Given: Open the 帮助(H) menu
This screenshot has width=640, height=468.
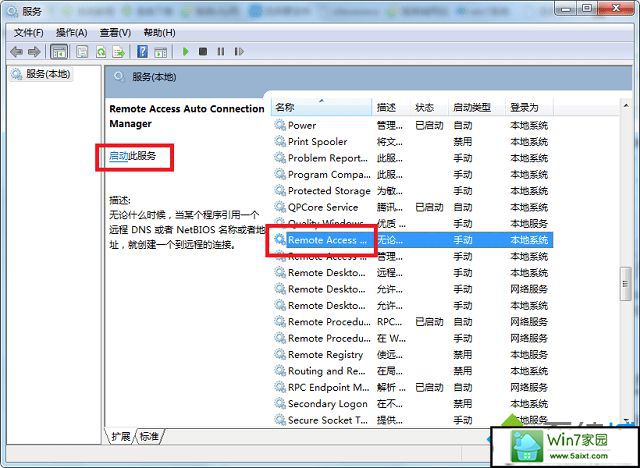Looking at the screenshot, I should (159, 33).
